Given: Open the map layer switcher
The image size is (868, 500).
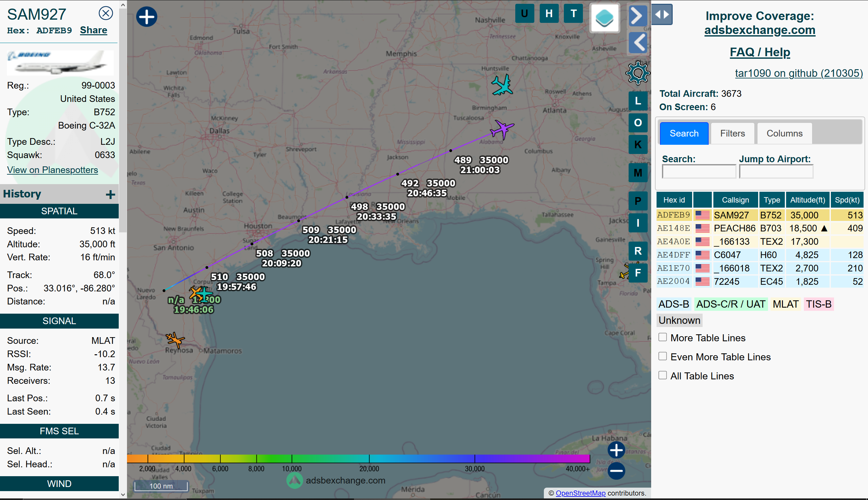Looking at the screenshot, I should pos(604,18).
